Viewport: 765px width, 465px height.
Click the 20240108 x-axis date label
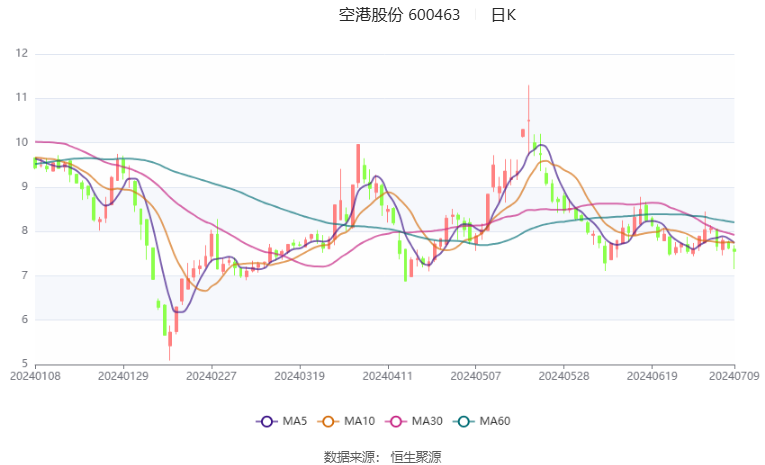tap(35, 376)
